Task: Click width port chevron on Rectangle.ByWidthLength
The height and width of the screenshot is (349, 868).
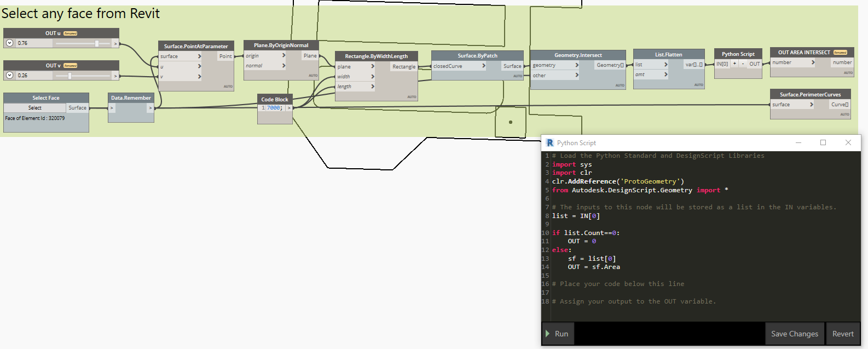Action: 372,76
